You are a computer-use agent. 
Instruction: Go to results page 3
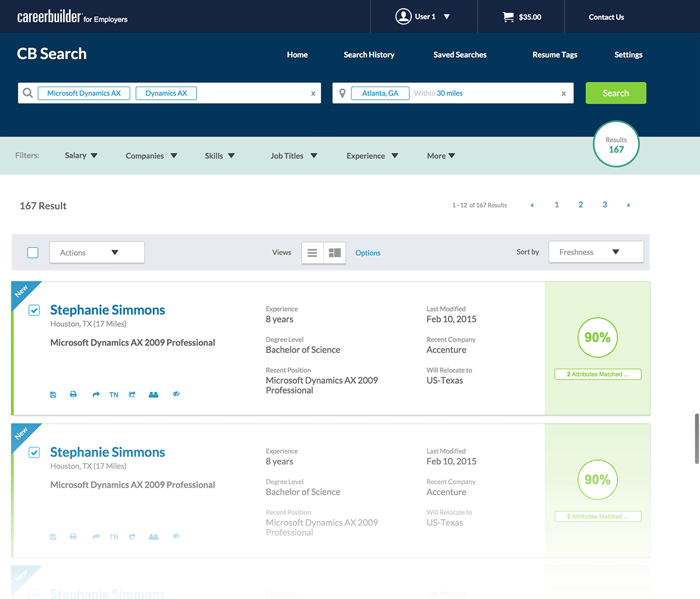coord(605,205)
